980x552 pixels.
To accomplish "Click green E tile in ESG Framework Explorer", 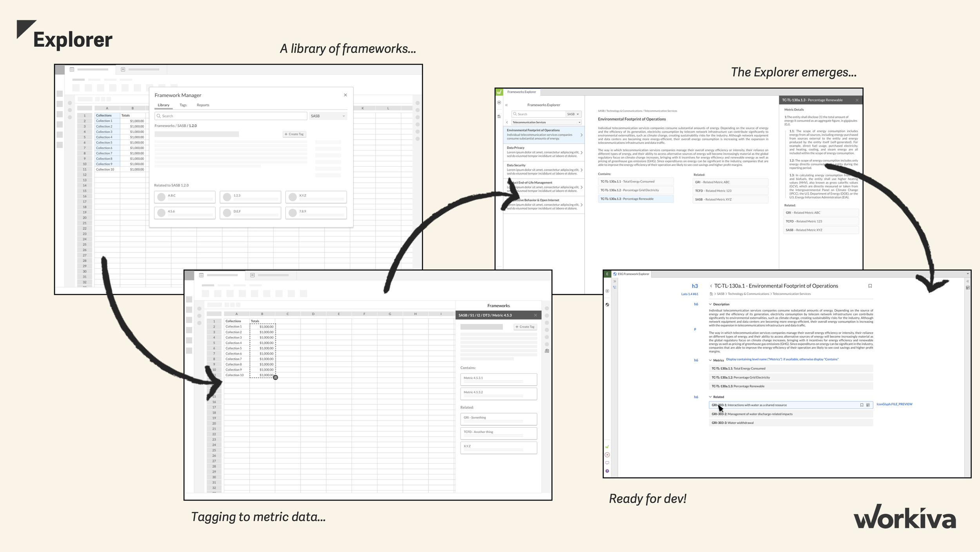I will [x=607, y=274].
